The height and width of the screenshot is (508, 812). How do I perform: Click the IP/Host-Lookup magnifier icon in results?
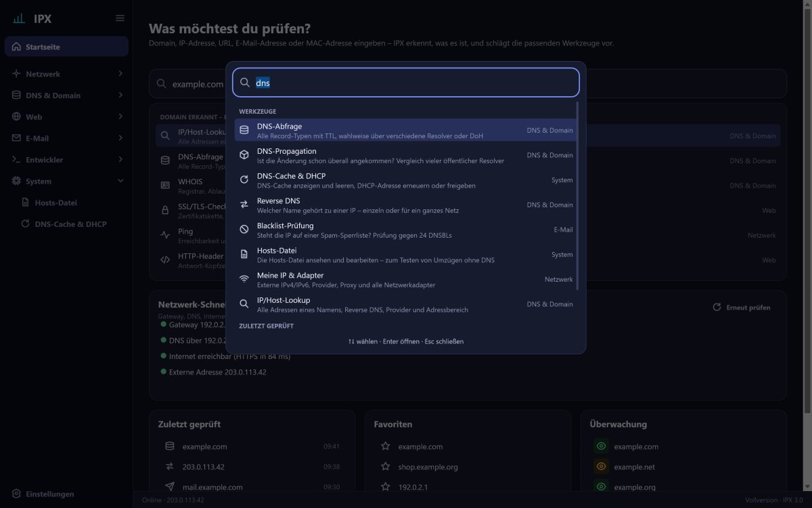point(244,304)
